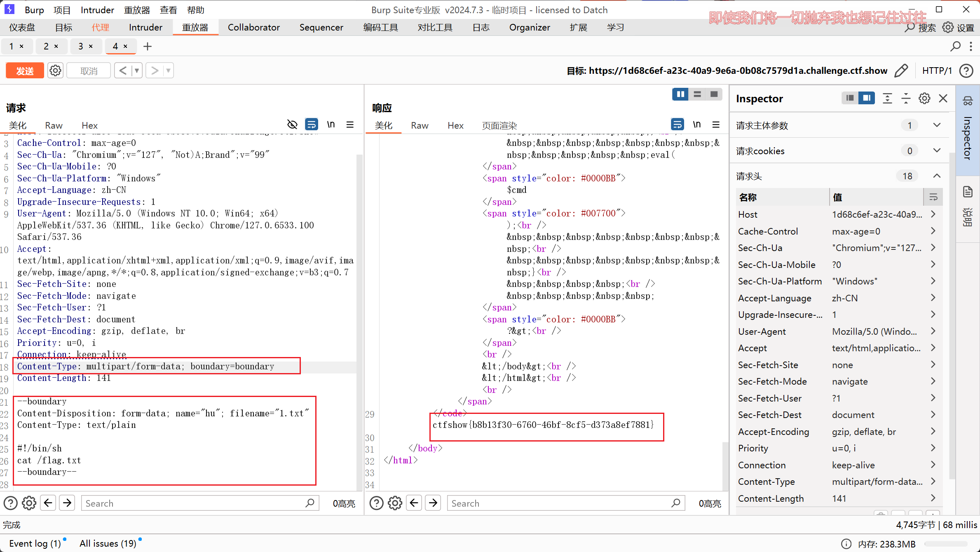
Task: Open the Organizer tab
Action: click(x=530, y=28)
